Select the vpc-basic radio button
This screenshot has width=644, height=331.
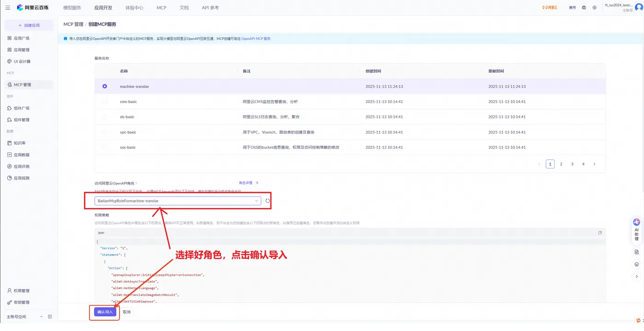click(105, 132)
